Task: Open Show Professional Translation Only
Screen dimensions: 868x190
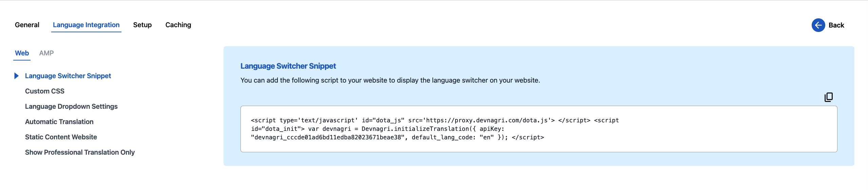Action: tap(80, 152)
